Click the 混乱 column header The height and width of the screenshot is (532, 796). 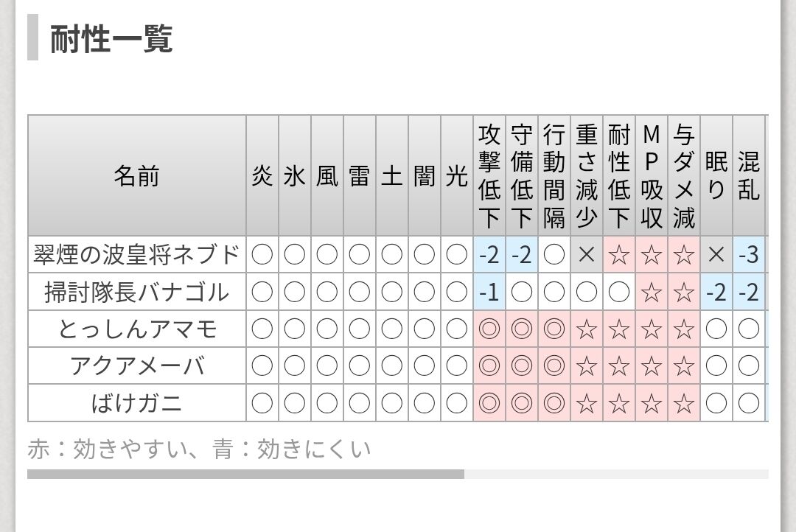pyautogui.click(x=749, y=175)
